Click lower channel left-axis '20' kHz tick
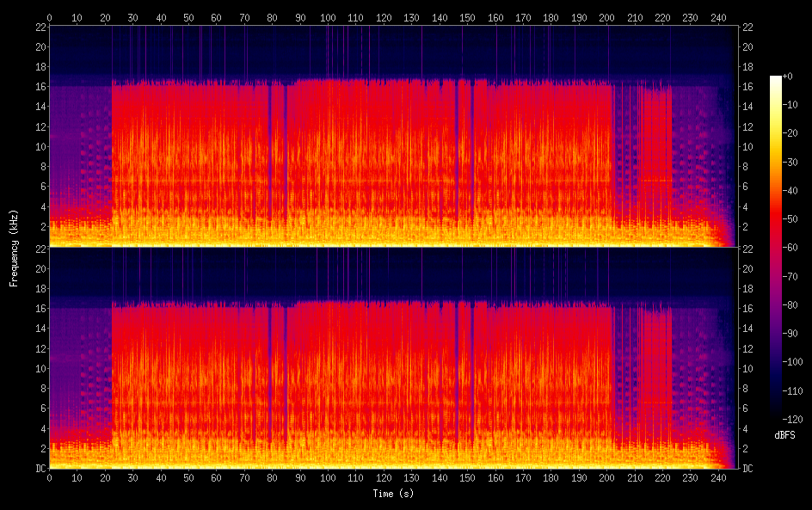Image resolution: width=812 pixels, height=510 pixels. pos(41,268)
